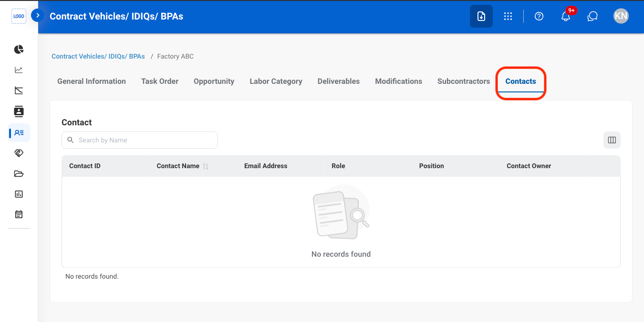Click the LOGO image in sidebar

19,16
